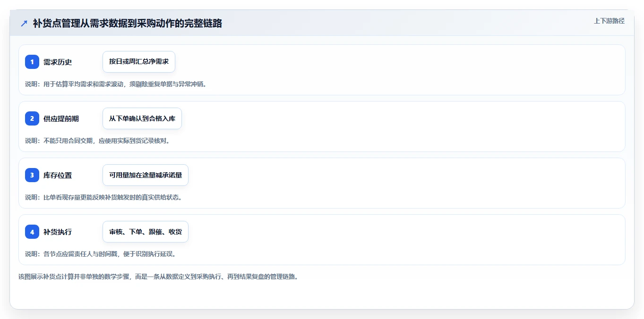This screenshot has width=644, height=319.
Task: Click the title 补货点管理从需求数据到采购动作的完整链路
Action: (x=128, y=24)
